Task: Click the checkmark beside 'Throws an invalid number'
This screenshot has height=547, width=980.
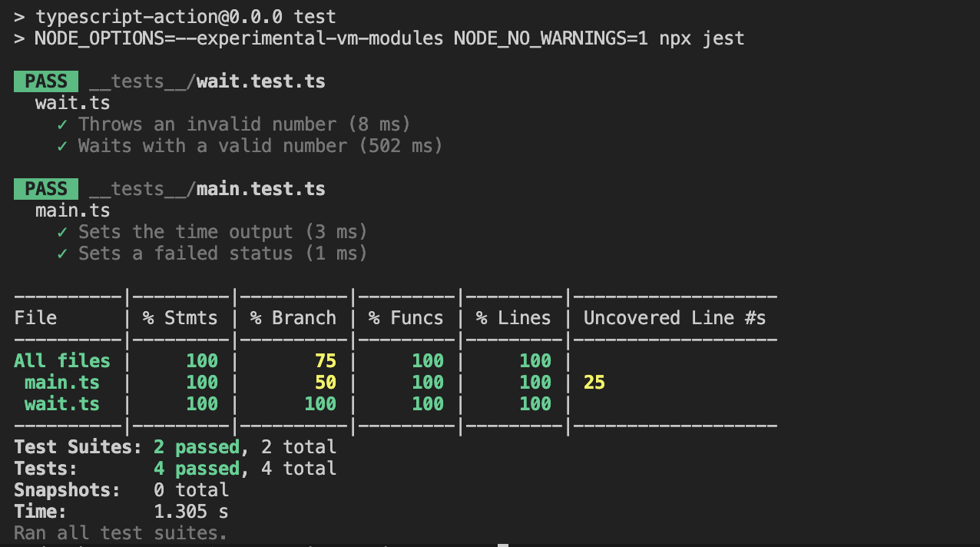Action: (x=62, y=124)
